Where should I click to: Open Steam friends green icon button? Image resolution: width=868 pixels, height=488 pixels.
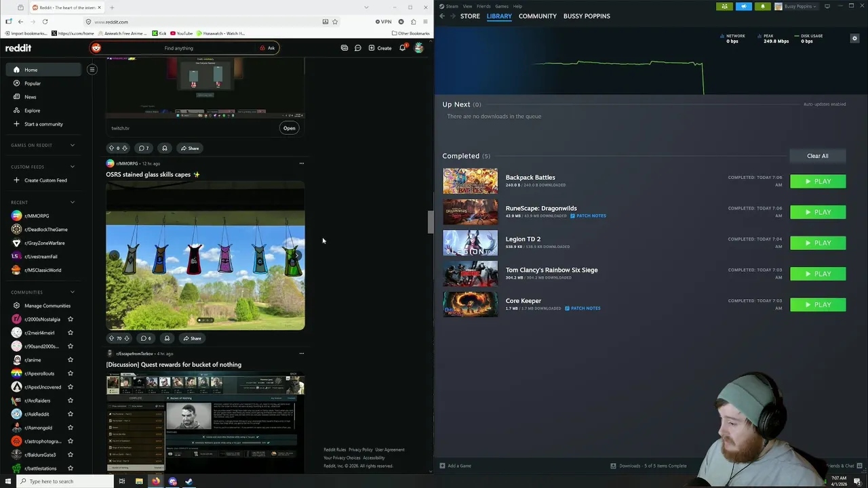(x=724, y=6)
